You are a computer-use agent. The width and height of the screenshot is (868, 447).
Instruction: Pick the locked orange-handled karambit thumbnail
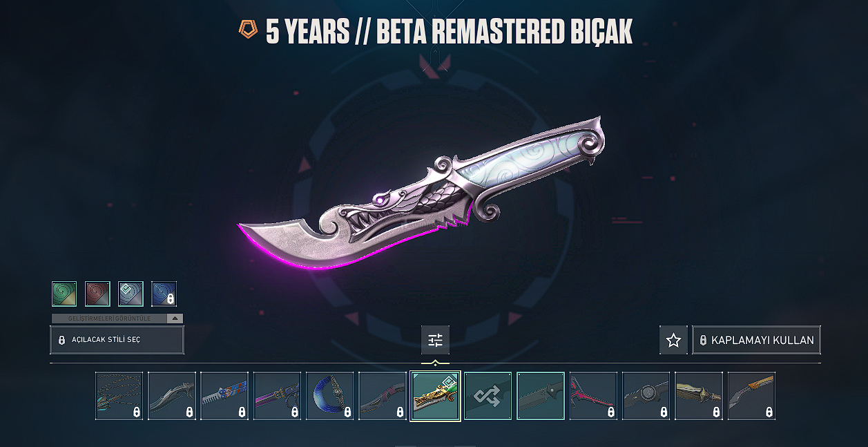751,396
